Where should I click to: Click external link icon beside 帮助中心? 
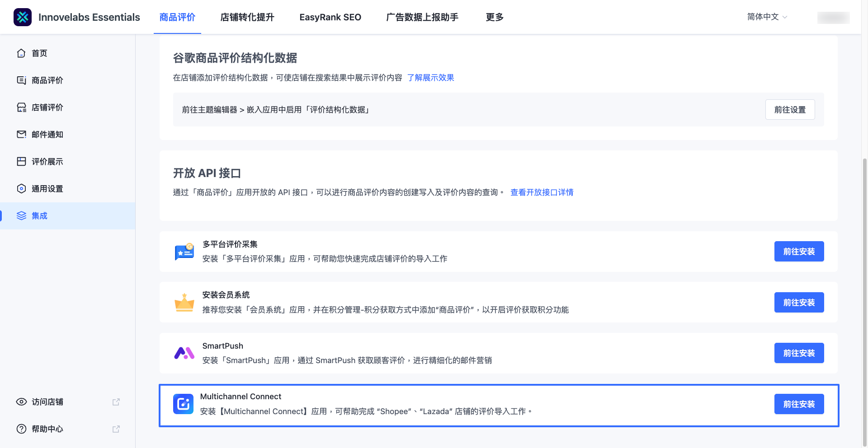(116, 429)
